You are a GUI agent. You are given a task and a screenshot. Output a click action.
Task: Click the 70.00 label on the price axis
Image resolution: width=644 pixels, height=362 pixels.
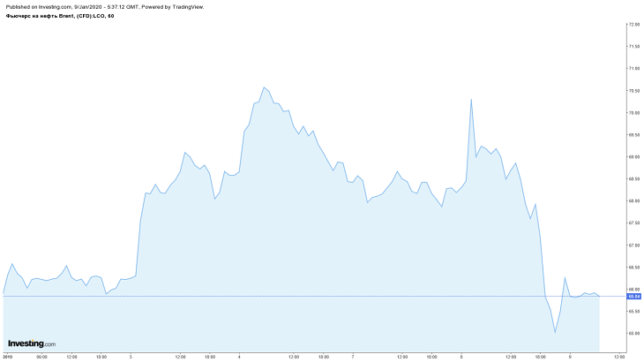(633, 113)
